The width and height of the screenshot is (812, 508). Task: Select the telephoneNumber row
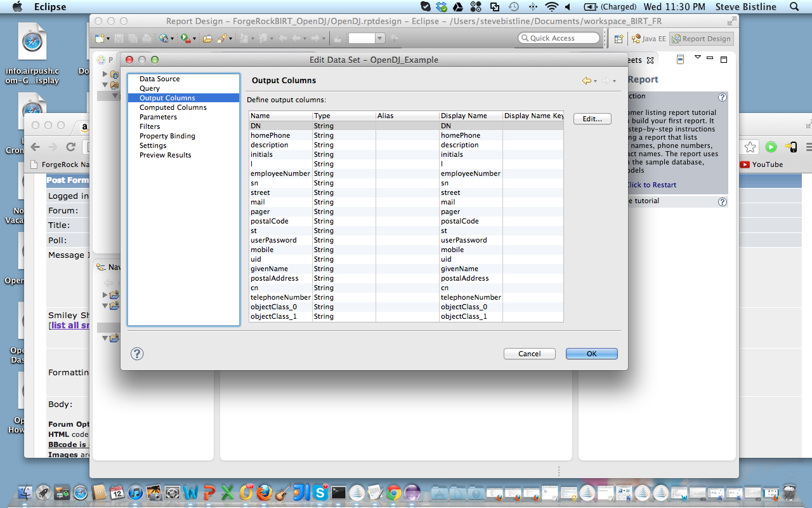coord(406,297)
